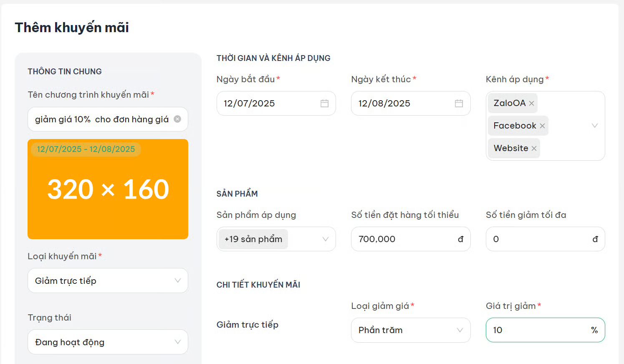Click the Ngày kết thúc date field
This screenshot has height=364, width=624.
[x=402, y=104]
